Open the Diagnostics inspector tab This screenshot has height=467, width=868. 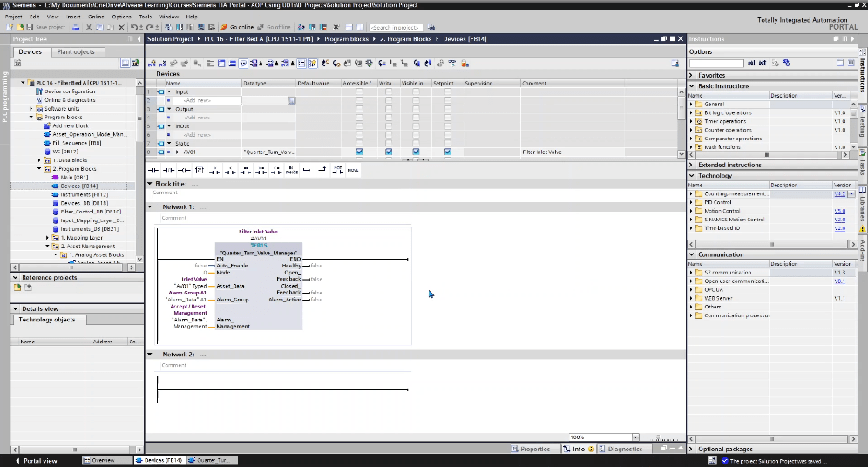click(624, 450)
